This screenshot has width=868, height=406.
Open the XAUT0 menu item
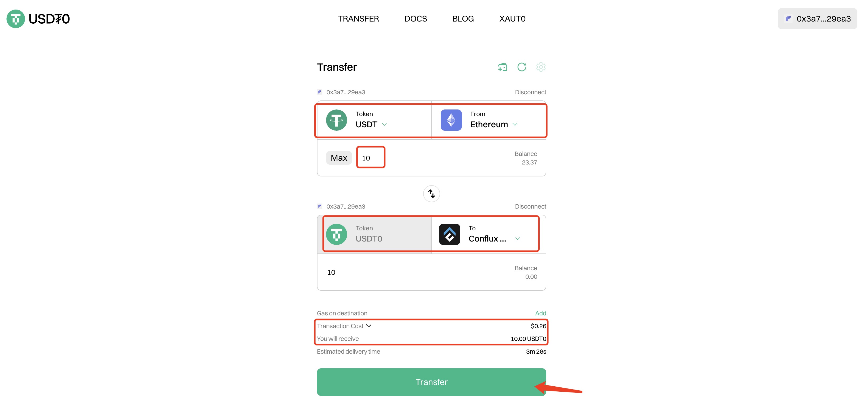tap(512, 19)
